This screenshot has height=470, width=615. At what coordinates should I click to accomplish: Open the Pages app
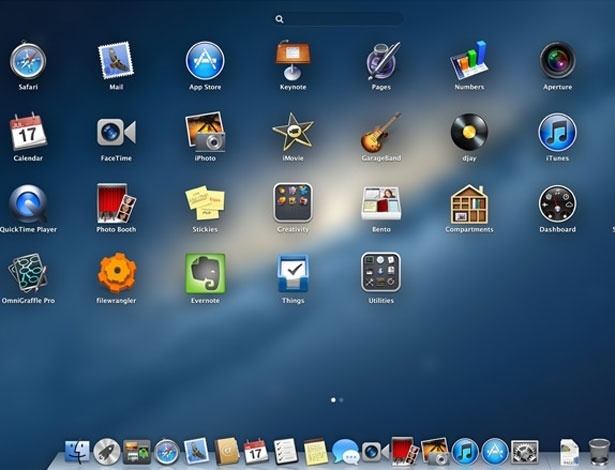click(x=382, y=61)
